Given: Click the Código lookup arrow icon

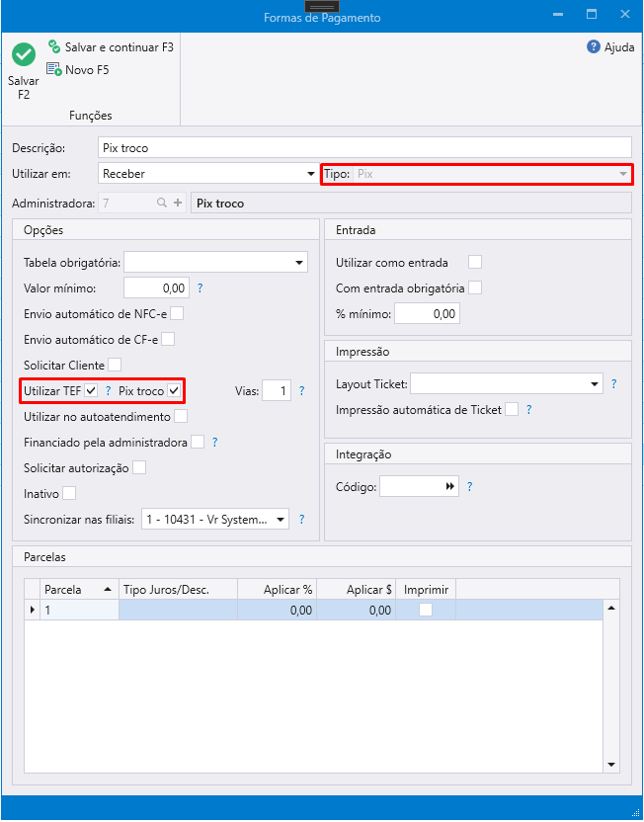Looking at the screenshot, I should click(x=450, y=487).
